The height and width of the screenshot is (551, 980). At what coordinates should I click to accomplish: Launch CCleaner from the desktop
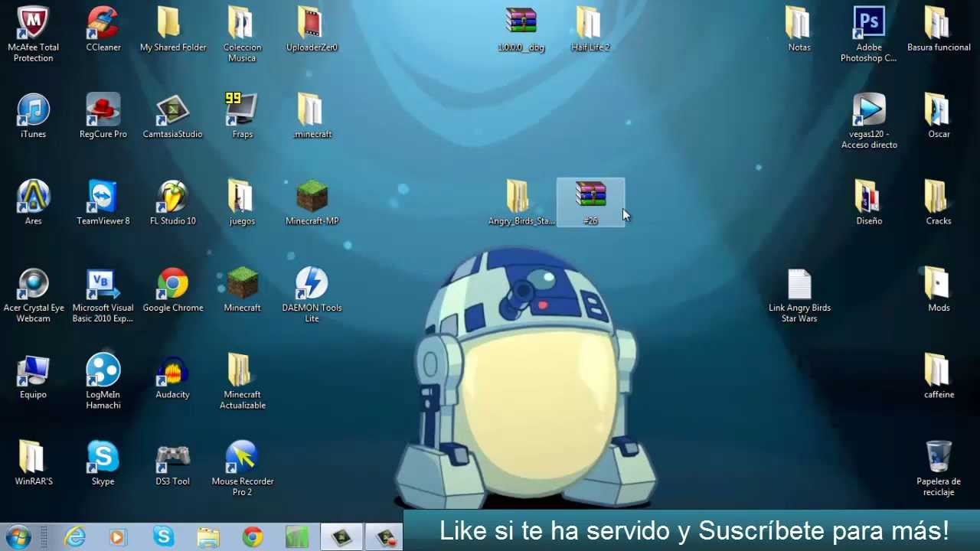[x=103, y=29]
